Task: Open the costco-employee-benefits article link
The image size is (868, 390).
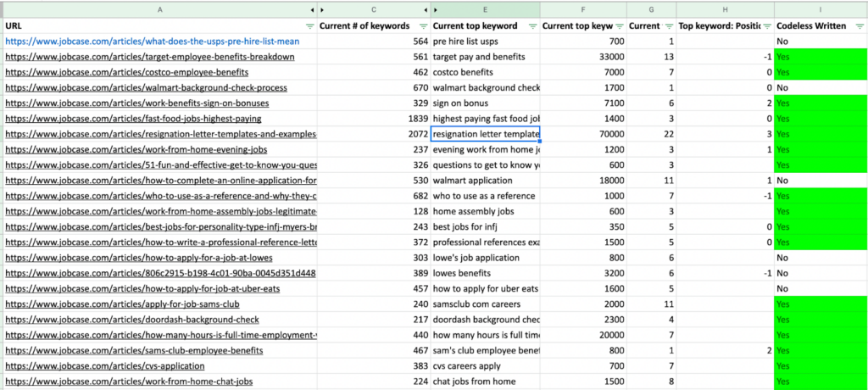Action: coord(127,72)
